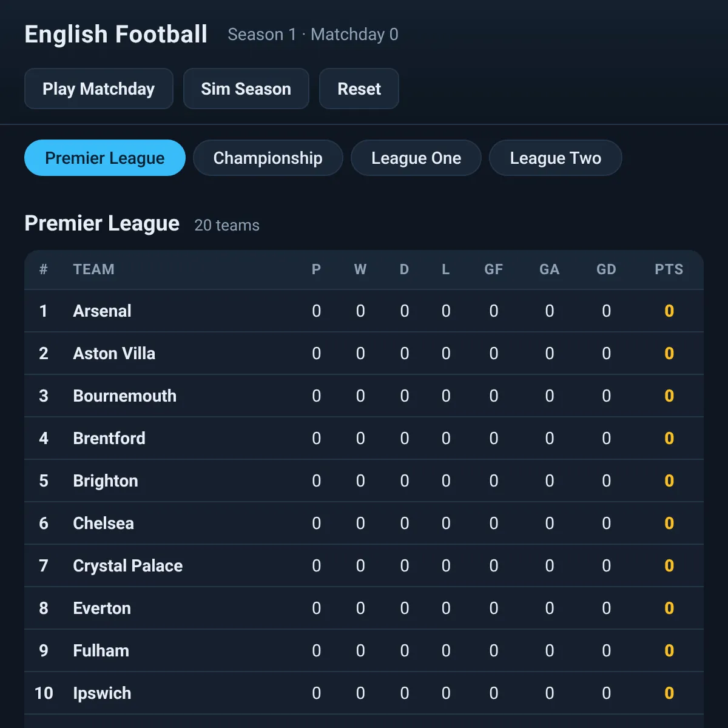The image size is (728, 728).
Task: Run Sim Season
Action: point(246,89)
